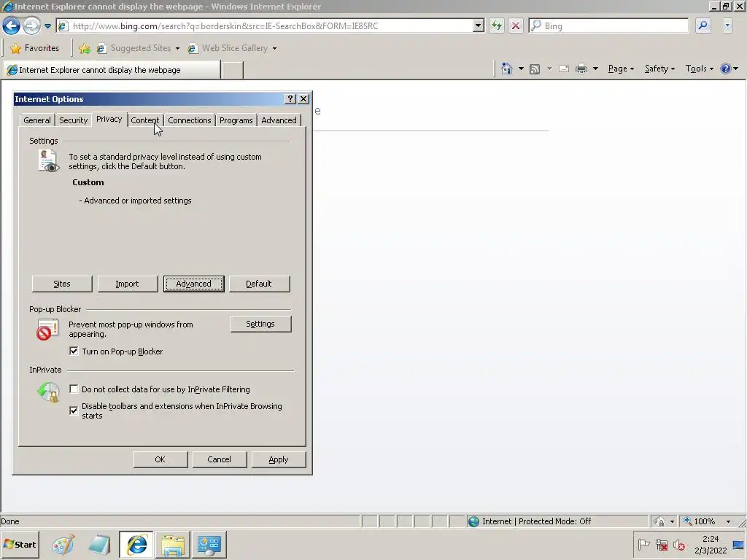Click the Action Center flag tray icon
Image resolution: width=747 pixels, height=560 pixels.
coord(643,544)
